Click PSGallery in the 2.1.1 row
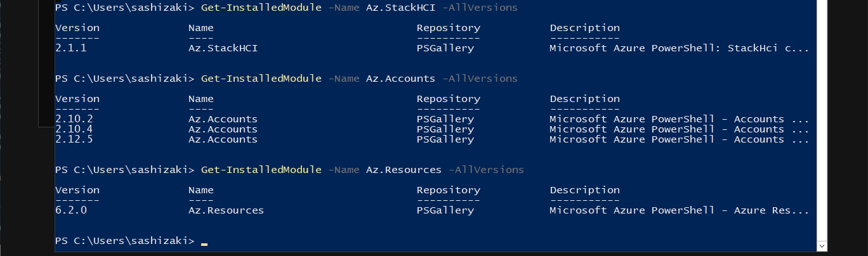 coord(445,48)
